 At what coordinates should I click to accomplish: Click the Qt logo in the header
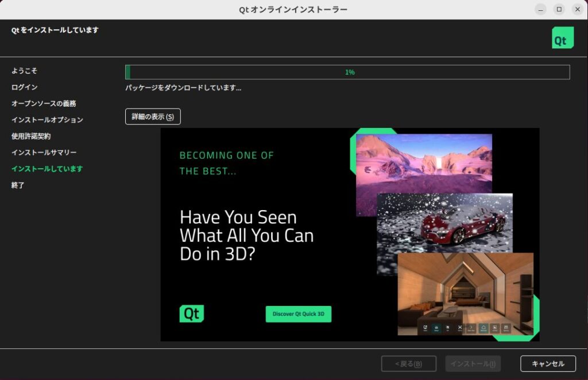click(x=562, y=37)
